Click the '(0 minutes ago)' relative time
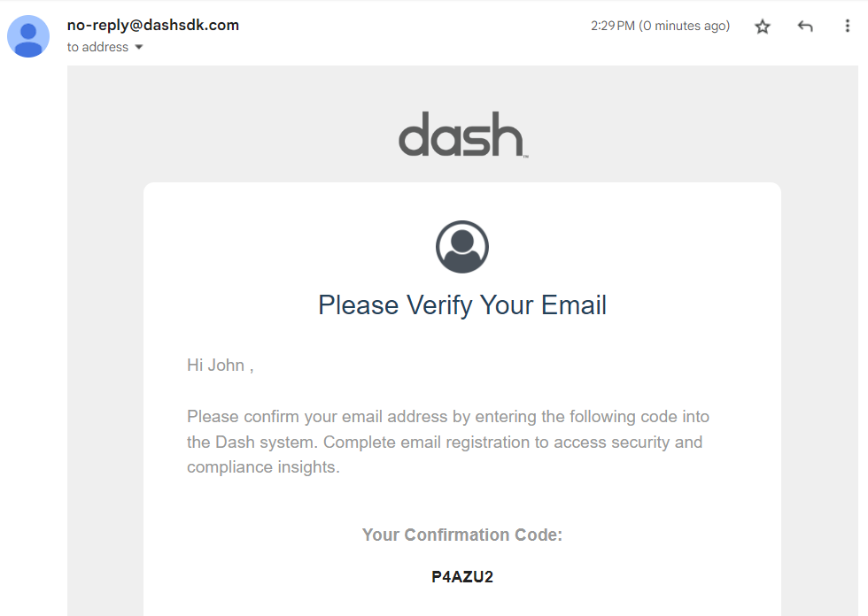Viewport: 868px width, 616px height. point(685,26)
